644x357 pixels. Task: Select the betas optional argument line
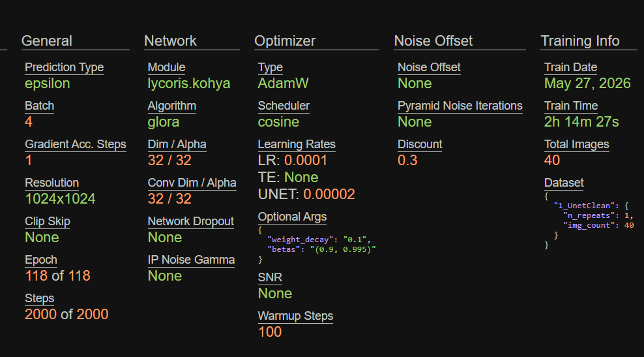321,249
